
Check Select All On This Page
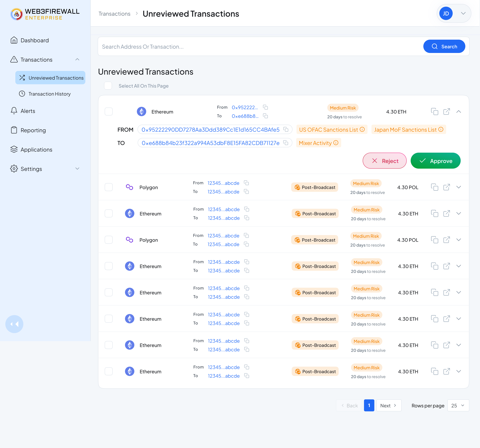coord(108,86)
